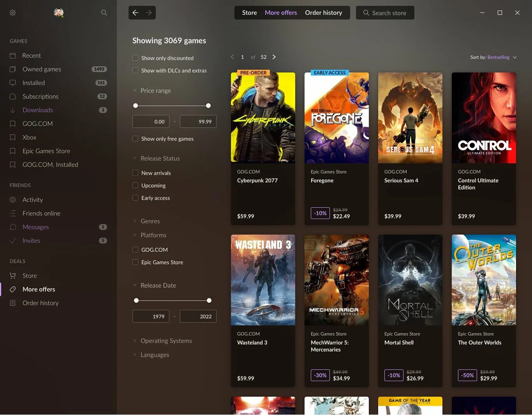Open Mortal Shell title link

tap(399, 343)
